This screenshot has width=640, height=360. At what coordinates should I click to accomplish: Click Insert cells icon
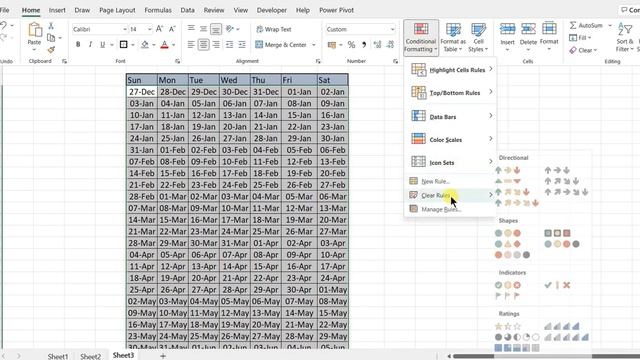507,29
